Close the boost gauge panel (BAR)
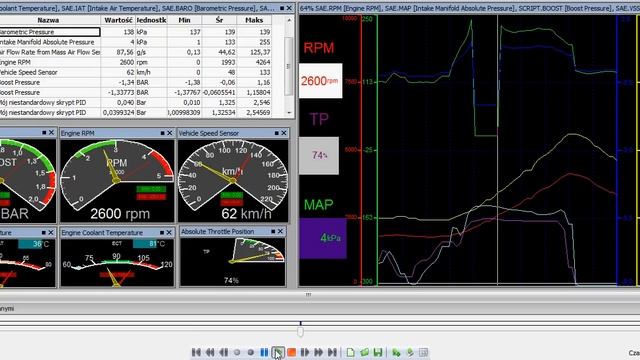 [51, 133]
